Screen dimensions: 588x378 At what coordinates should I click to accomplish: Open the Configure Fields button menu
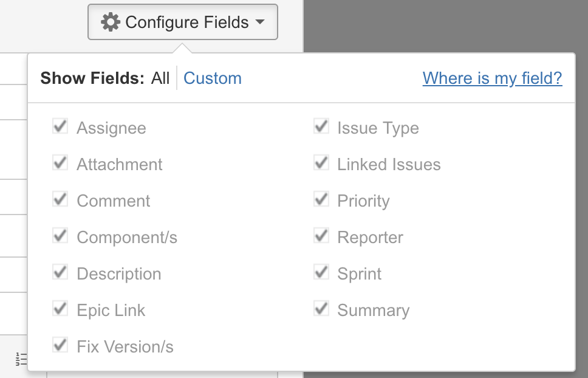[182, 22]
